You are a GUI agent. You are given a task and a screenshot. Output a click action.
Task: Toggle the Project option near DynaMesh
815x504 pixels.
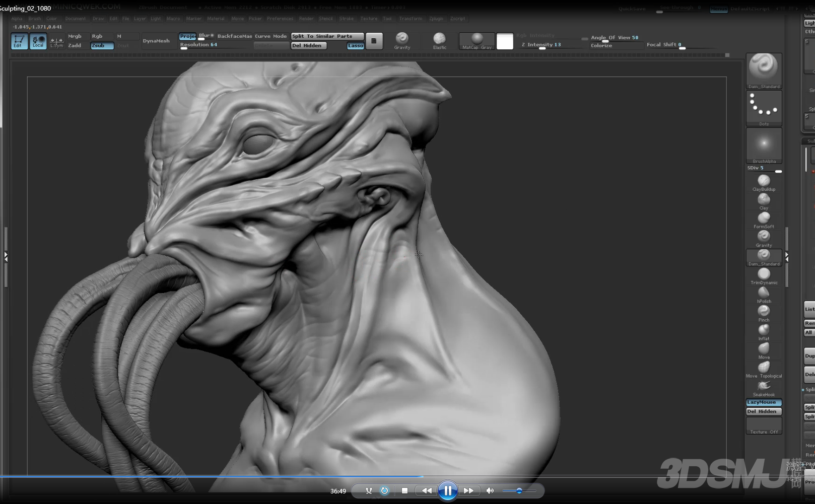click(x=187, y=36)
